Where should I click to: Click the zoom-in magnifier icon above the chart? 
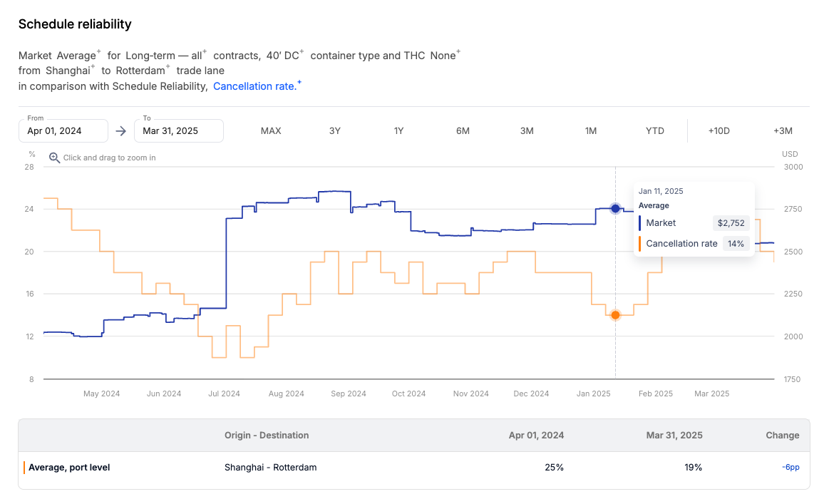[x=54, y=158]
